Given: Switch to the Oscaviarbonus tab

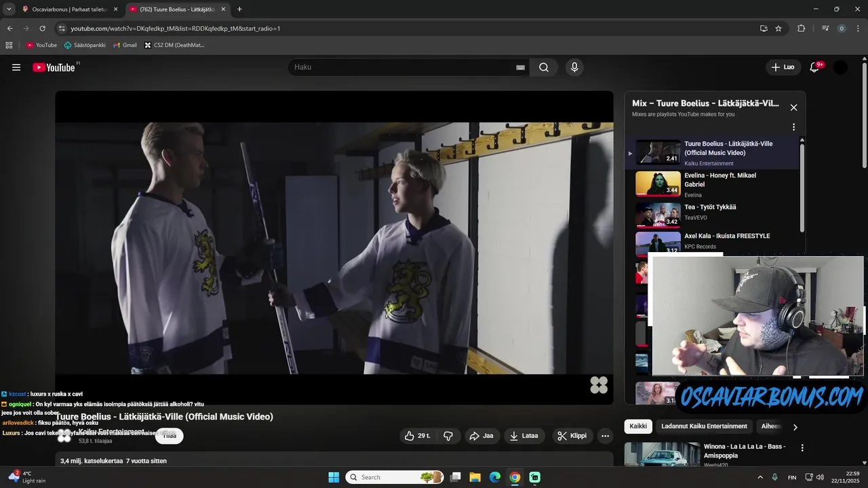Looking at the screenshot, I should pos(70,9).
